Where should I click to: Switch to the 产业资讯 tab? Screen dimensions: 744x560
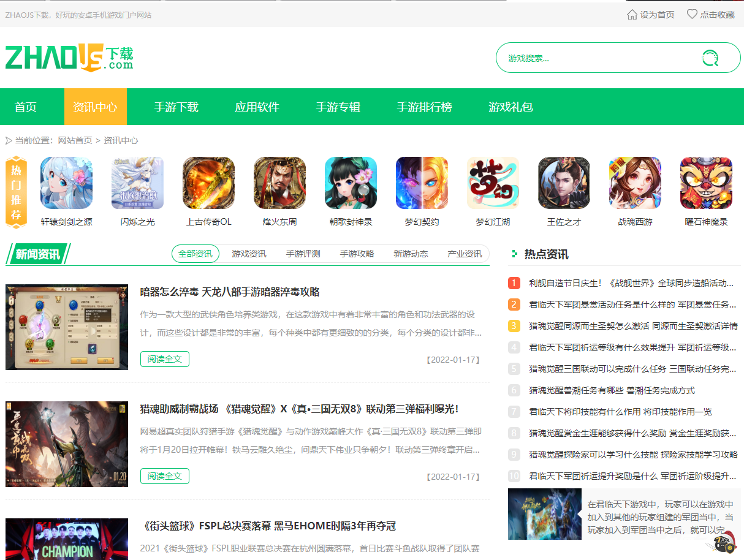(465, 254)
